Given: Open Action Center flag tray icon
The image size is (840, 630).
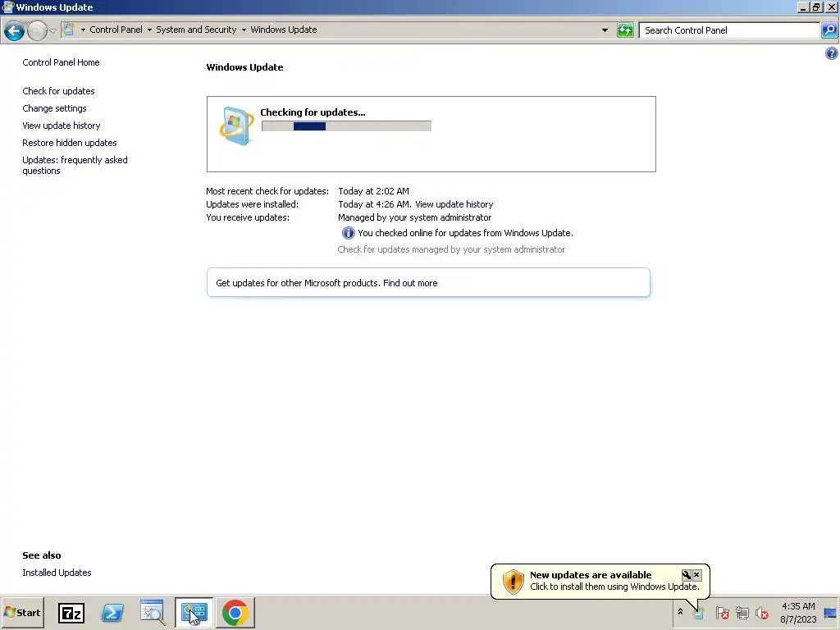Looking at the screenshot, I should (x=722, y=612).
